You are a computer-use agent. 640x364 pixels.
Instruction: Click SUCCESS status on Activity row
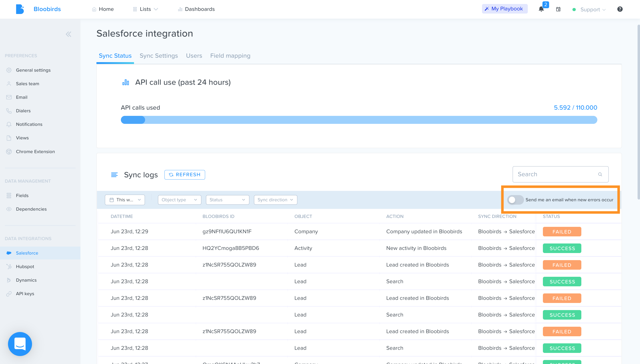point(562,248)
